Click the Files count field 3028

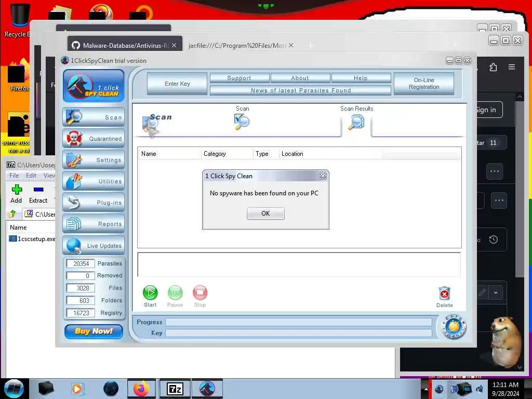click(81, 288)
